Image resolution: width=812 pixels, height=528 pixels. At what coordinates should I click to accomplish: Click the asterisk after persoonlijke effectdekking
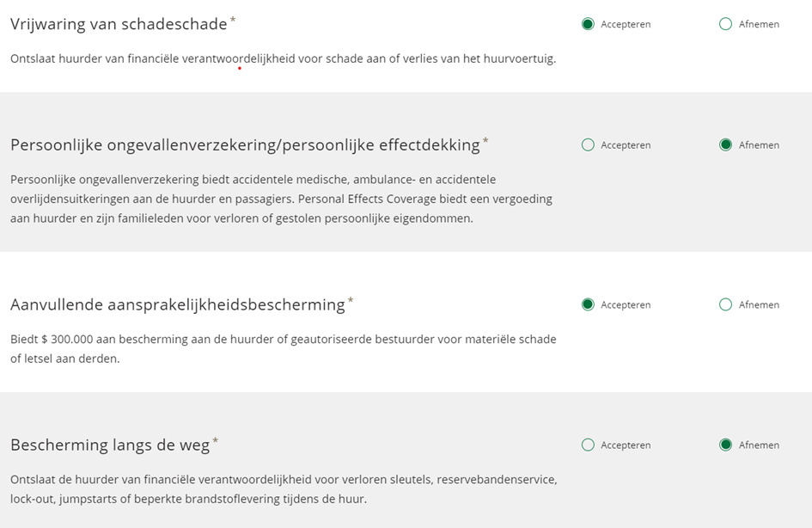pyautogui.click(x=485, y=140)
